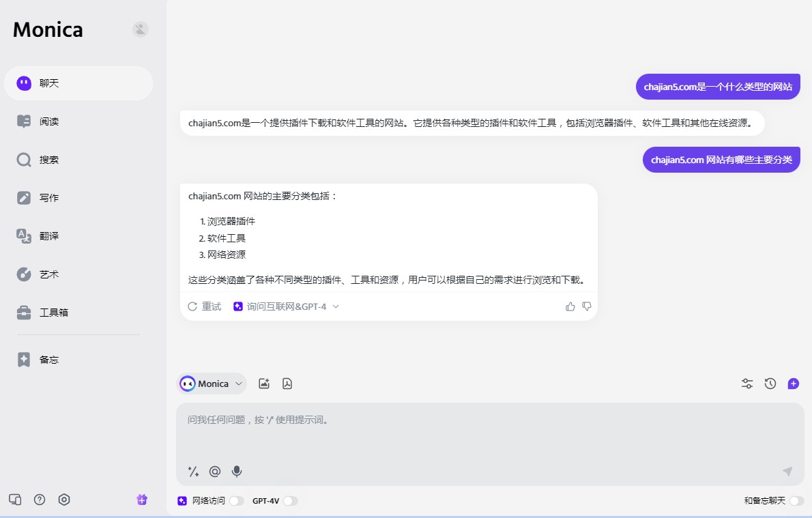
Task: Open the chat settings sliders icon
Action: coord(746,384)
